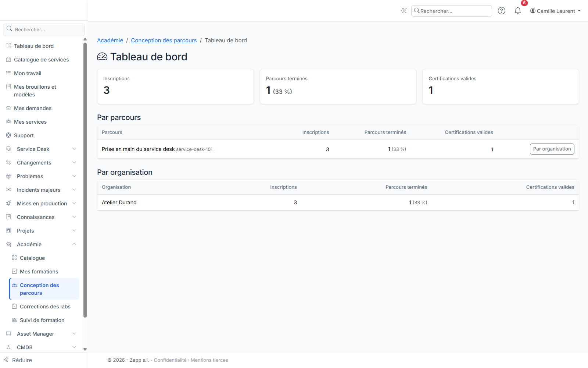Screen dimensions: 588x368
Task: Click the Mes services eye icon
Action: pyautogui.click(x=8, y=121)
